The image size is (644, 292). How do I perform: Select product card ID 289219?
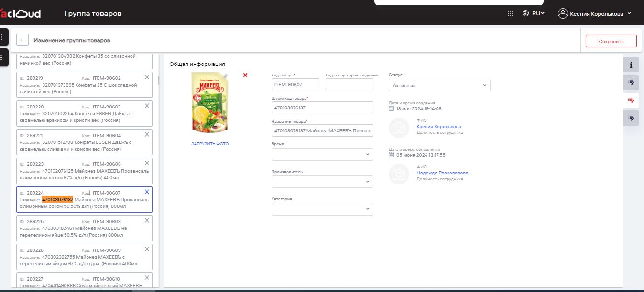click(x=84, y=85)
